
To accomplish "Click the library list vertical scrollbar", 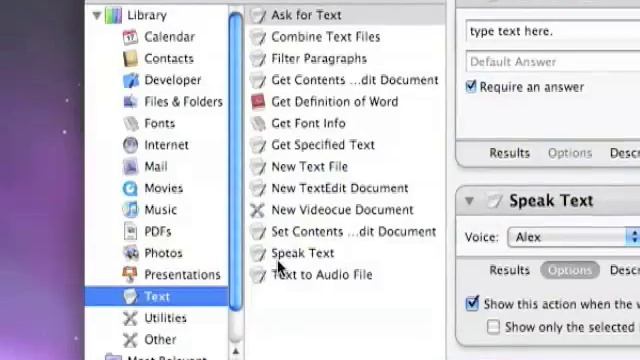I will 236,161.
